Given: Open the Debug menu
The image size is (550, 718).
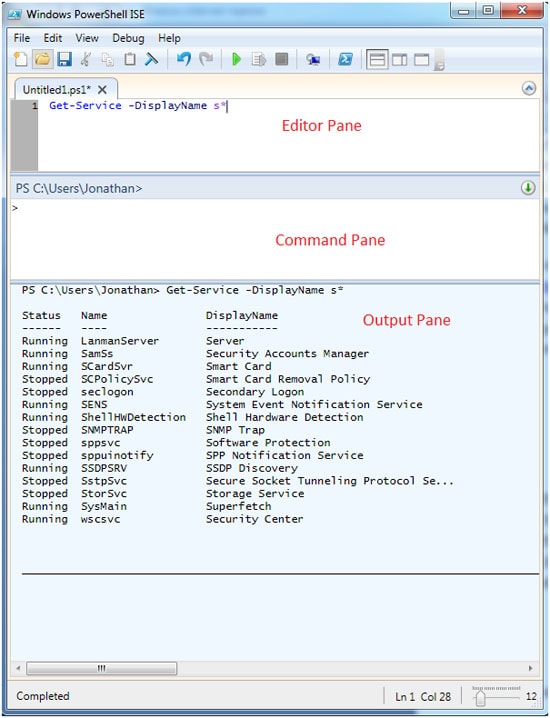Looking at the screenshot, I should point(128,38).
